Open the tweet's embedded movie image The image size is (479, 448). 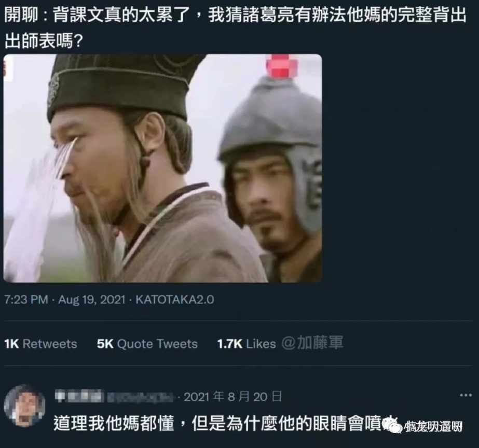pos(162,168)
